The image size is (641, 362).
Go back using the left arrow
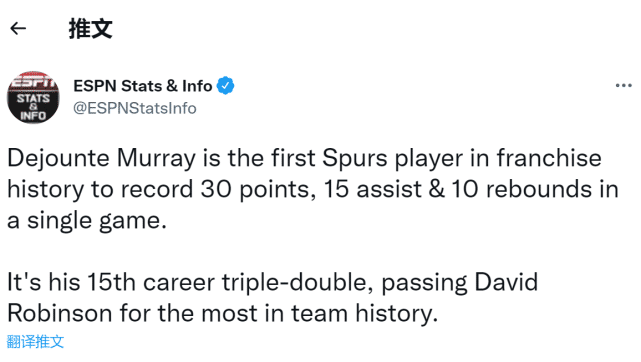pos(18,29)
